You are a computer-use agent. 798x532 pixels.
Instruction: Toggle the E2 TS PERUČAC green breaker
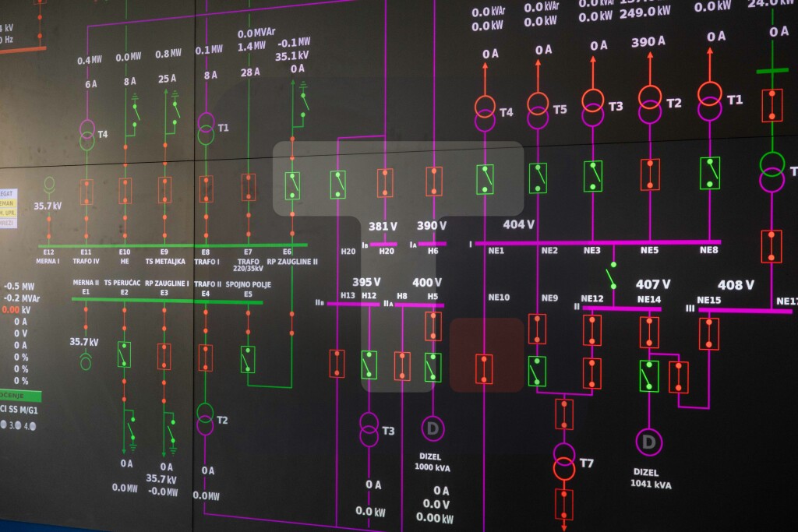124,354
